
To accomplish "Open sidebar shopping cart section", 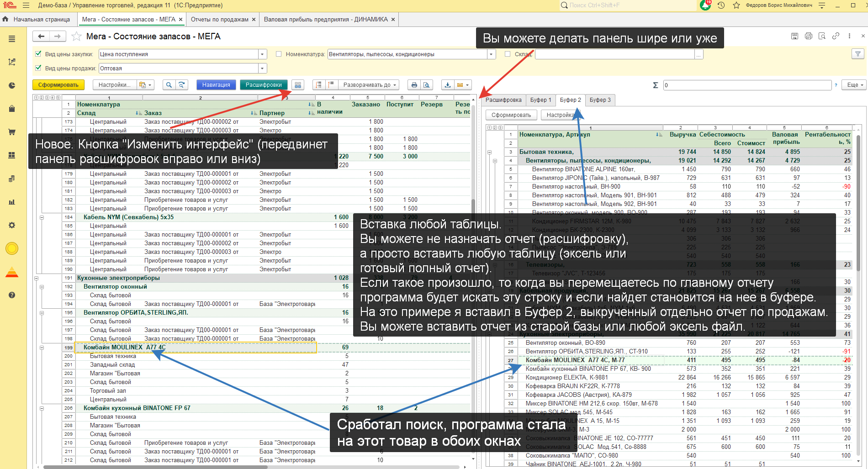I will tap(12, 132).
